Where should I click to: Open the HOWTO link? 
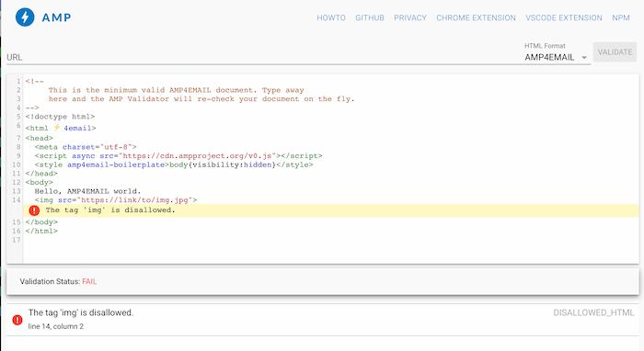click(x=331, y=18)
